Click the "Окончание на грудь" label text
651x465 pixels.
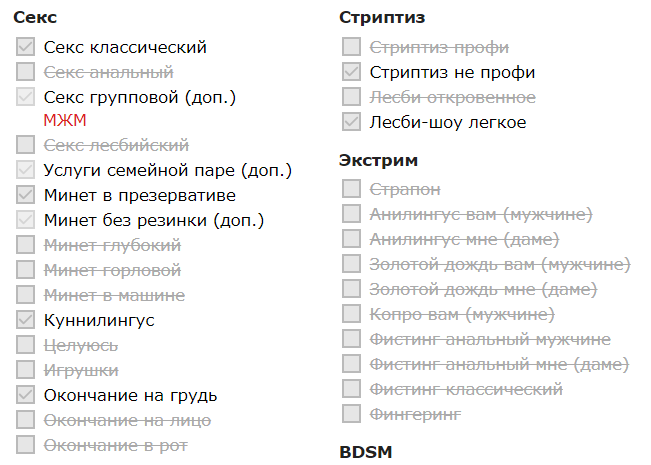click(131, 395)
